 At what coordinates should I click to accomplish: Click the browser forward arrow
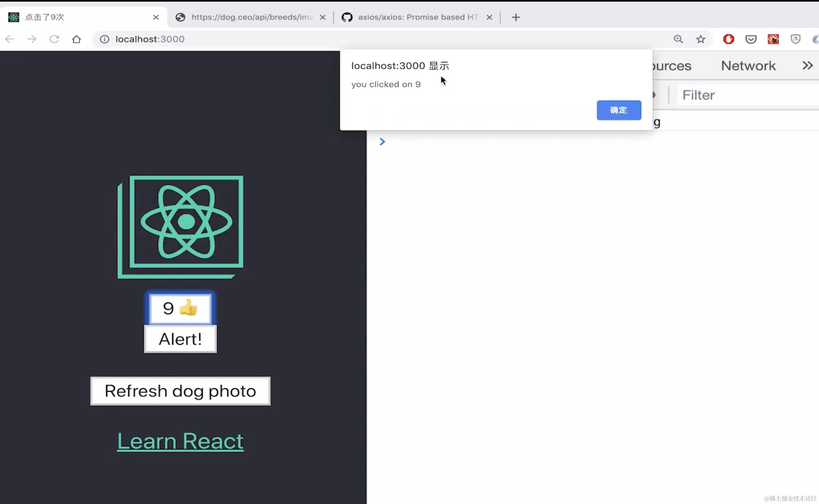(x=32, y=39)
